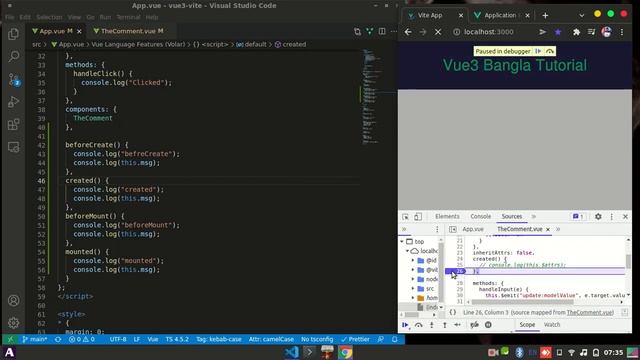Switch to the Watch pane
640x360 pixels.
click(552, 325)
